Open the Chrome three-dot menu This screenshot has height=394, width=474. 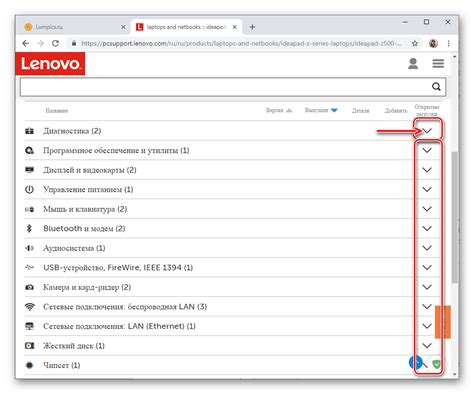pos(448,43)
